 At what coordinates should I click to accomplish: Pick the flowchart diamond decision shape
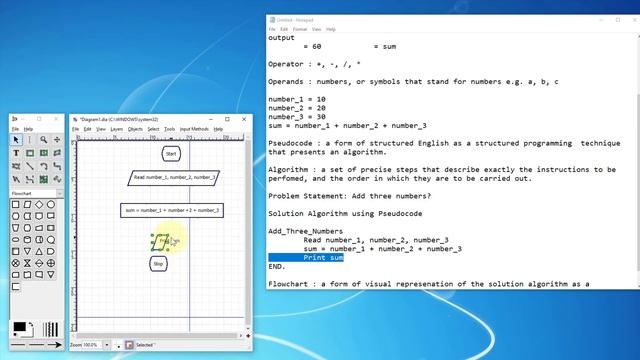[39, 204]
